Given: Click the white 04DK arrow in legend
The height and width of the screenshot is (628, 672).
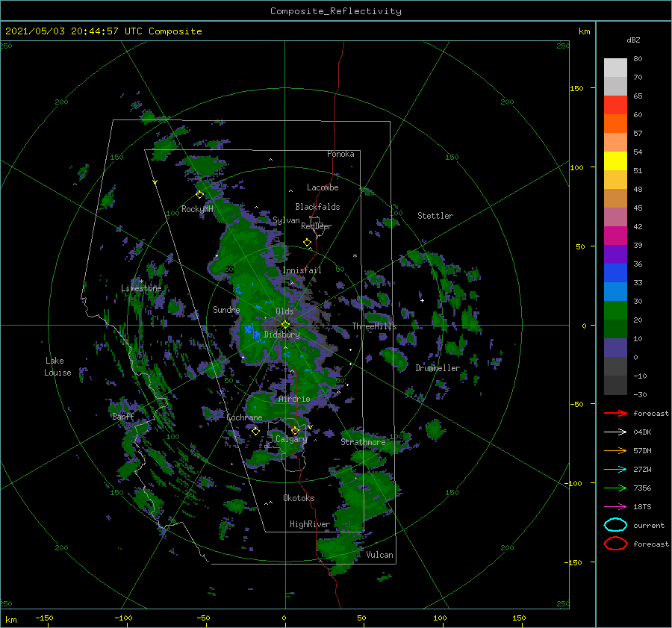Looking at the screenshot, I should [x=615, y=432].
